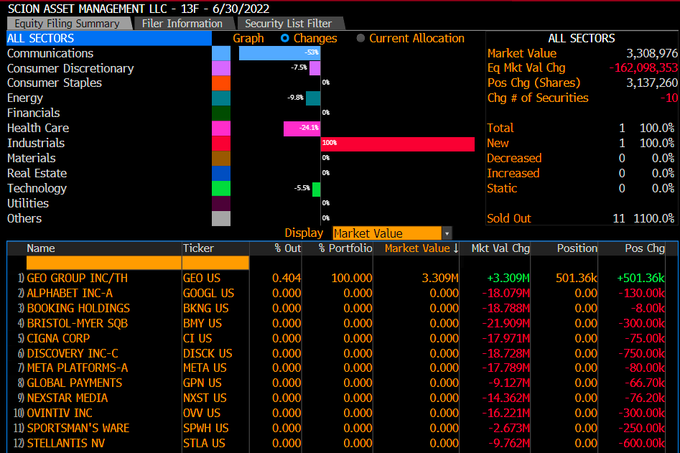This screenshot has height=453, width=680.
Task: Select the Real Estate sector
Action: (x=37, y=173)
